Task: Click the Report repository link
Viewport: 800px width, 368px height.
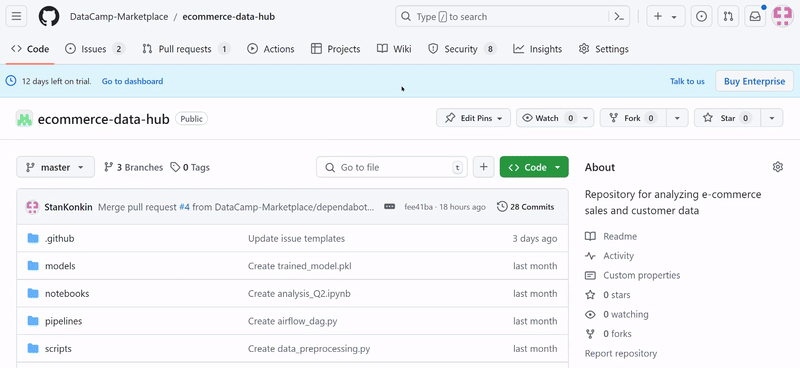Action: (x=621, y=353)
